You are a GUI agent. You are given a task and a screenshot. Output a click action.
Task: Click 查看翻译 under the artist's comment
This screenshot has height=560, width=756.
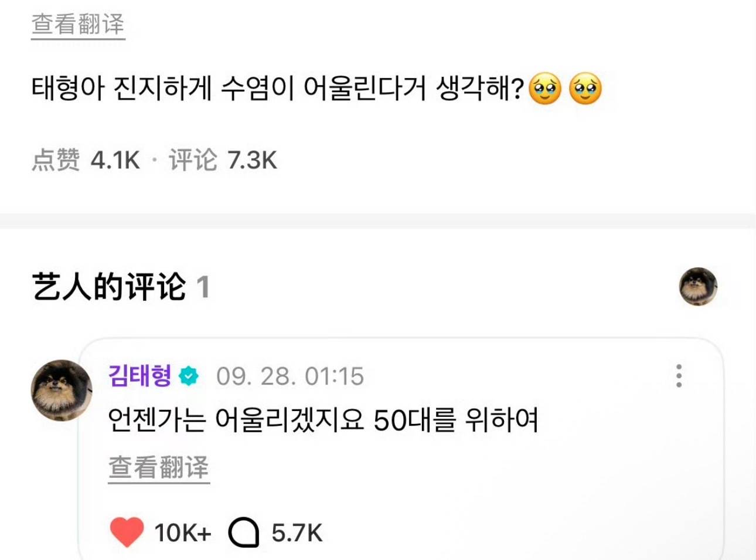coord(159,468)
